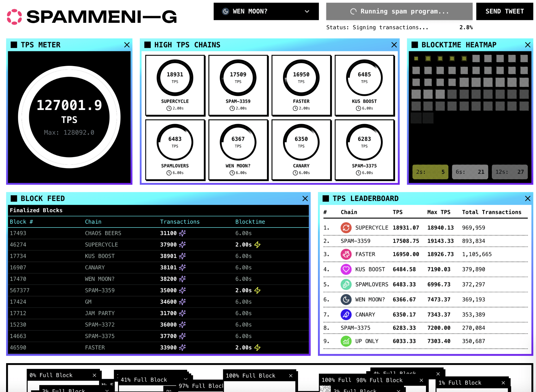Select the SPAM-3359 chain gauge card
Image resolution: width=536 pixels, height=392 pixels.
pyautogui.click(x=238, y=85)
